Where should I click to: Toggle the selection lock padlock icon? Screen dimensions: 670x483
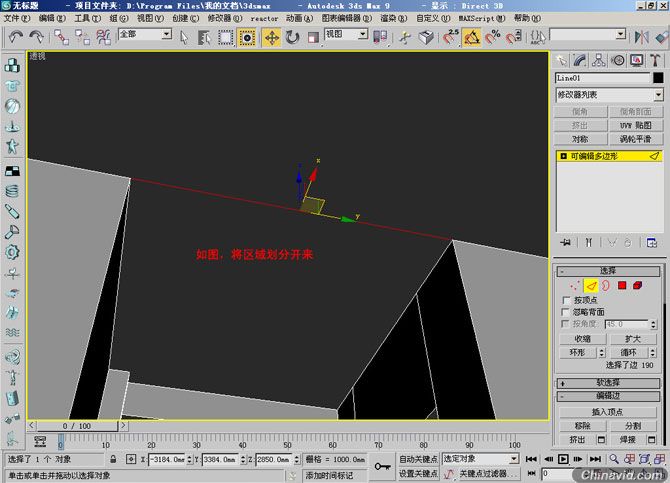click(x=113, y=459)
